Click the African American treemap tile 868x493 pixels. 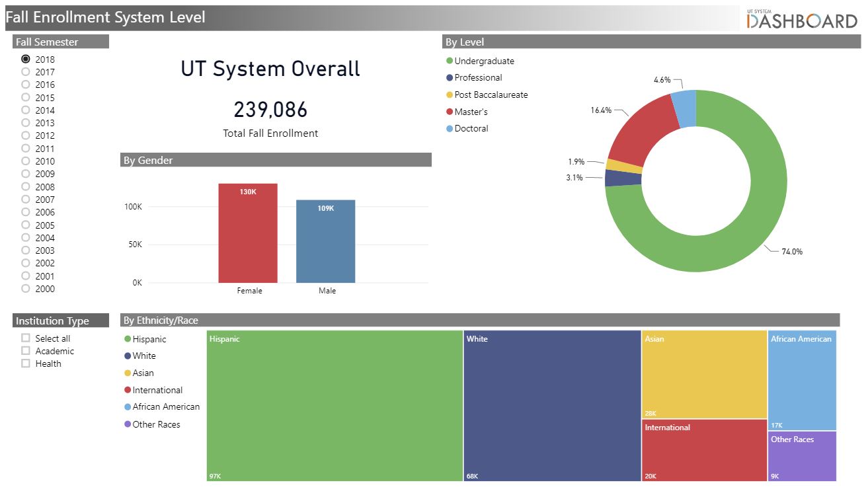pyautogui.click(x=803, y=381)
